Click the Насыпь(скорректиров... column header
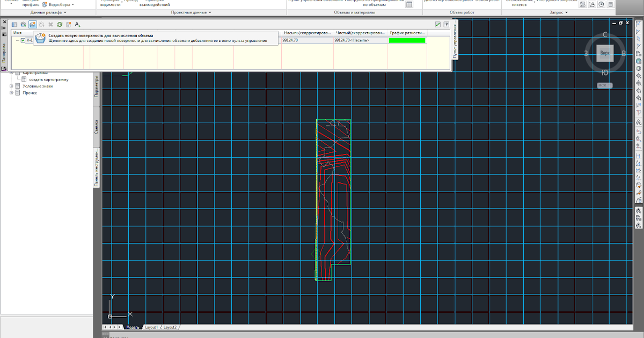644x338 pixels. tap(307, 33)
